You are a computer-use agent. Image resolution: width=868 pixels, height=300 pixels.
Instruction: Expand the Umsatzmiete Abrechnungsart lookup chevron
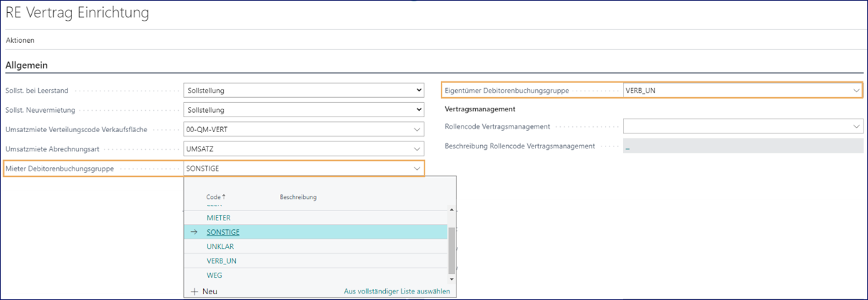tap(417, 149)
